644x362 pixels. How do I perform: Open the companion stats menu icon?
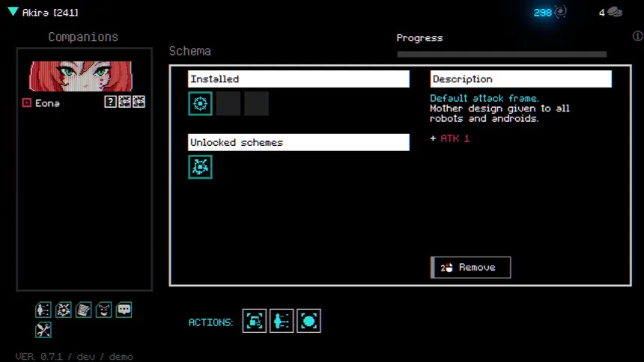(43, 310)
